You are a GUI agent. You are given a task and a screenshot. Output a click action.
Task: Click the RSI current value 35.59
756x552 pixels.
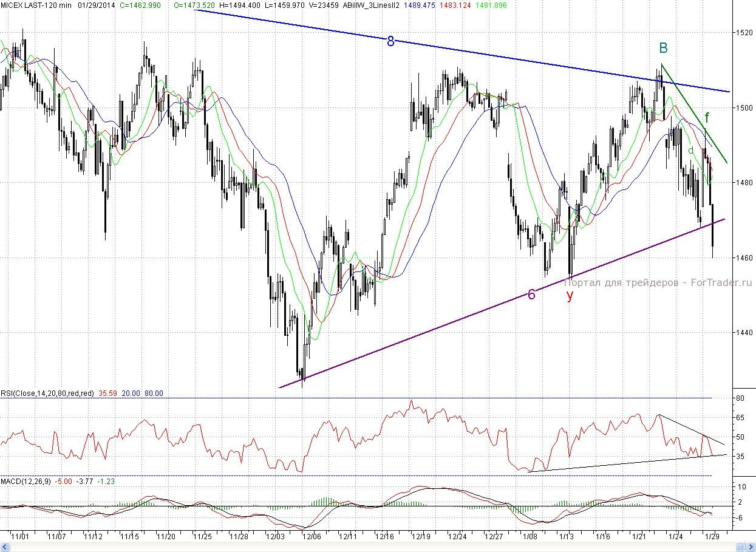[x=109, y=394]
